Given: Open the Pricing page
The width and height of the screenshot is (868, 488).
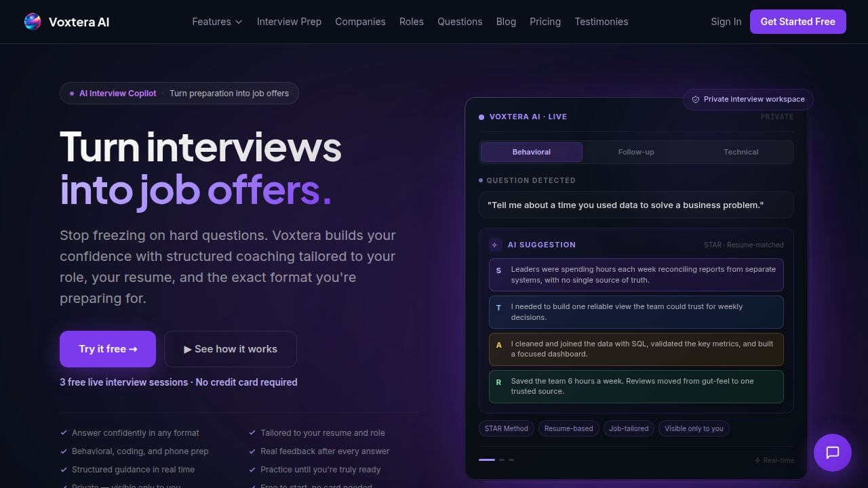Looking at the screenshot, I should (545, 22).
